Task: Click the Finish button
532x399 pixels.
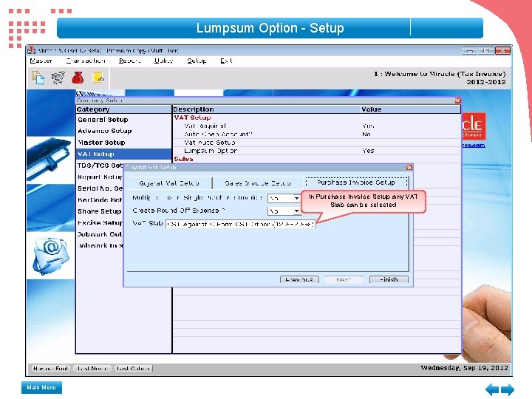Action: (389, 279)
